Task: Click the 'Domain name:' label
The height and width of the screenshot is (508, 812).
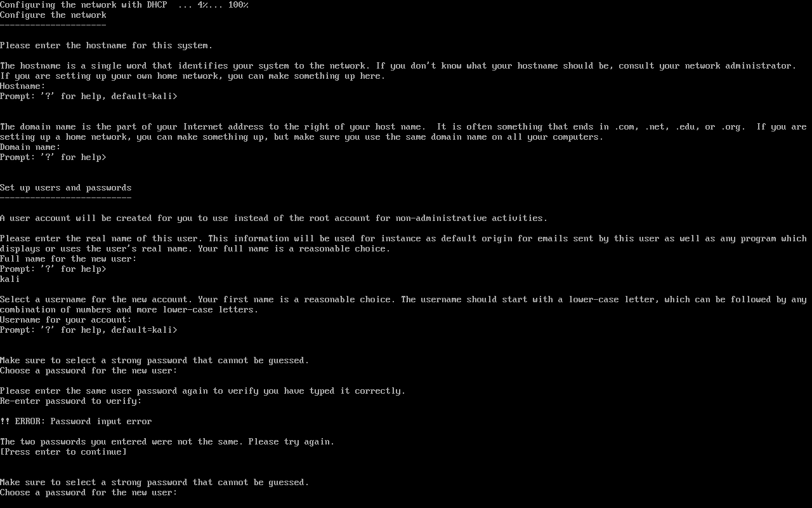Action: (x=30, y=147)
